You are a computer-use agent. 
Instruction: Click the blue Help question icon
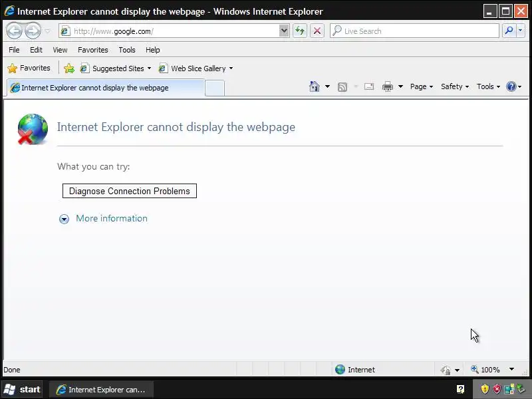tap(511, 86)
